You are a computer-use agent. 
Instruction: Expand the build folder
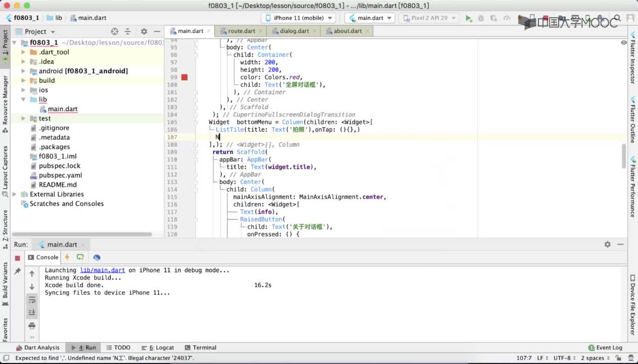[x=23, y=80]
